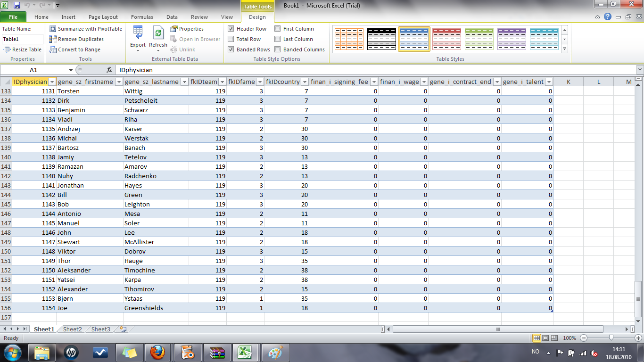Click Convert to Range icon
Screen dimensions: 644x362
click(53, 49)
